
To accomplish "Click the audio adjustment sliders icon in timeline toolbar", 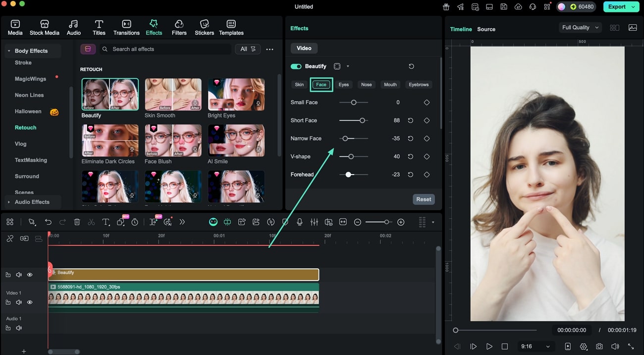I will tap(314, 222).
